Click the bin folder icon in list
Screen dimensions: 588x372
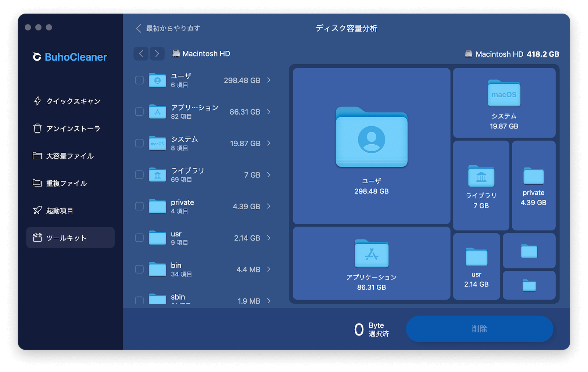[x=157, y=269]
